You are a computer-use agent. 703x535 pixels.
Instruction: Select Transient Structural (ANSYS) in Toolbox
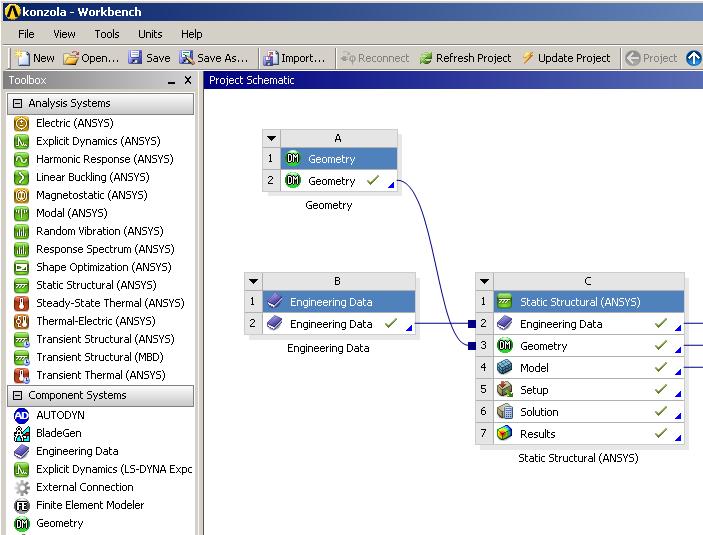pos(94,339)
